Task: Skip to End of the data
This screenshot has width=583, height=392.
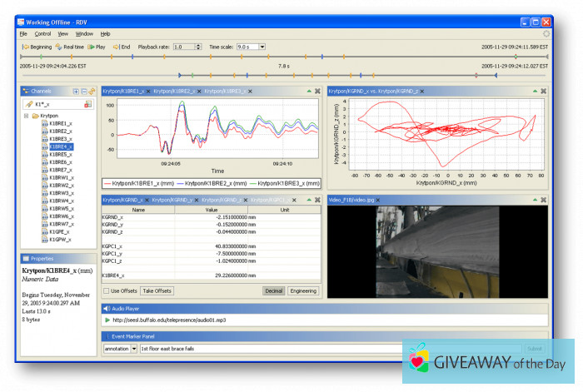Action: 122,47
